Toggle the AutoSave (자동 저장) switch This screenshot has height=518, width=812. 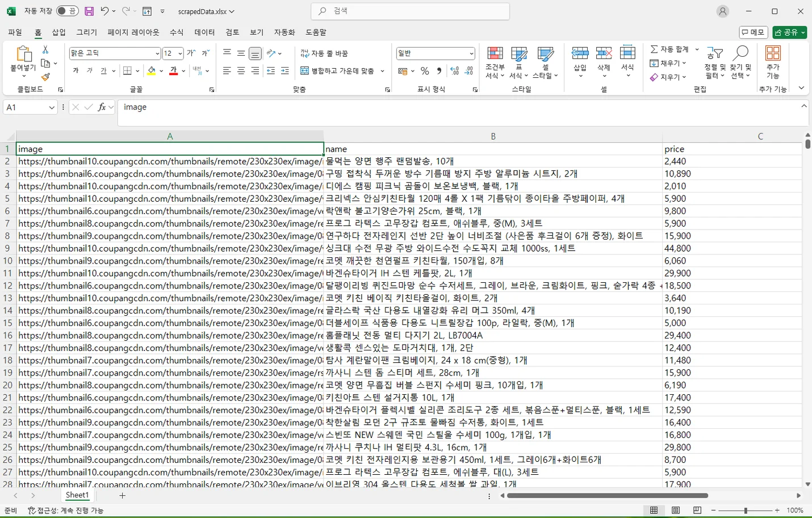tap(67, 11)
